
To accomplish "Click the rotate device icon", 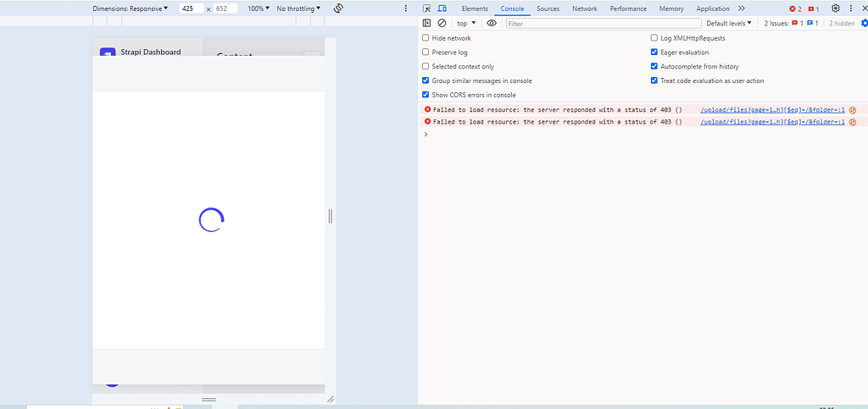I will coord(339,8).
